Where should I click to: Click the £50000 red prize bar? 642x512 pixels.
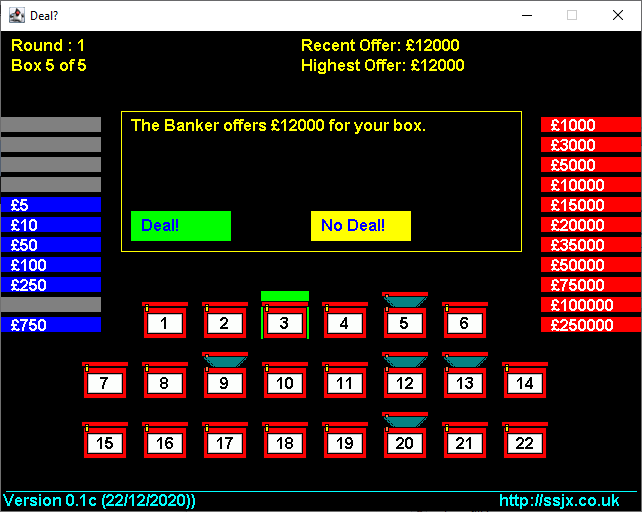pos(591,265)
